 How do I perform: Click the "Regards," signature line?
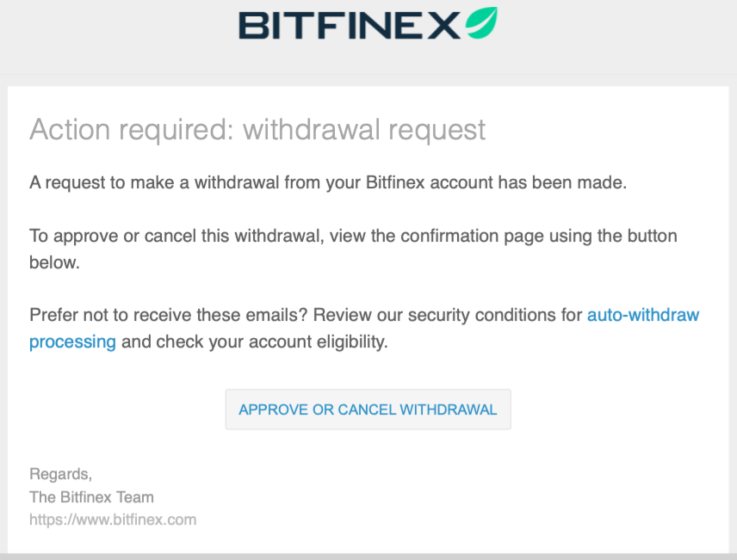(60, 474)
